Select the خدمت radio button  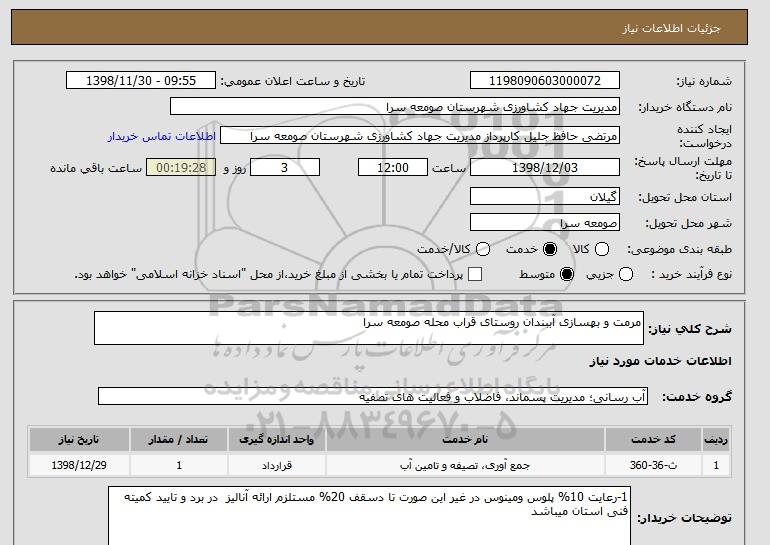[x=550, y=249]
